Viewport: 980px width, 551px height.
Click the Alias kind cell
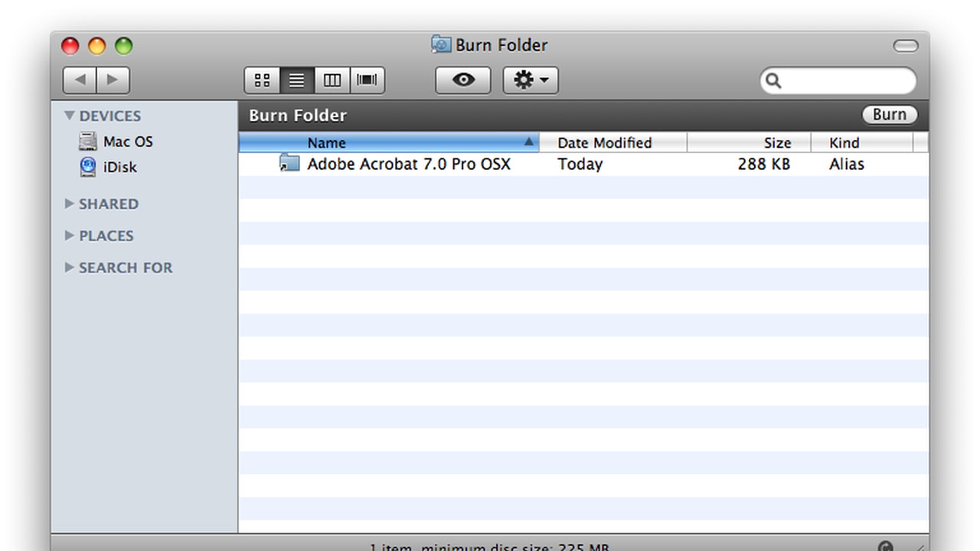[847, 164]
